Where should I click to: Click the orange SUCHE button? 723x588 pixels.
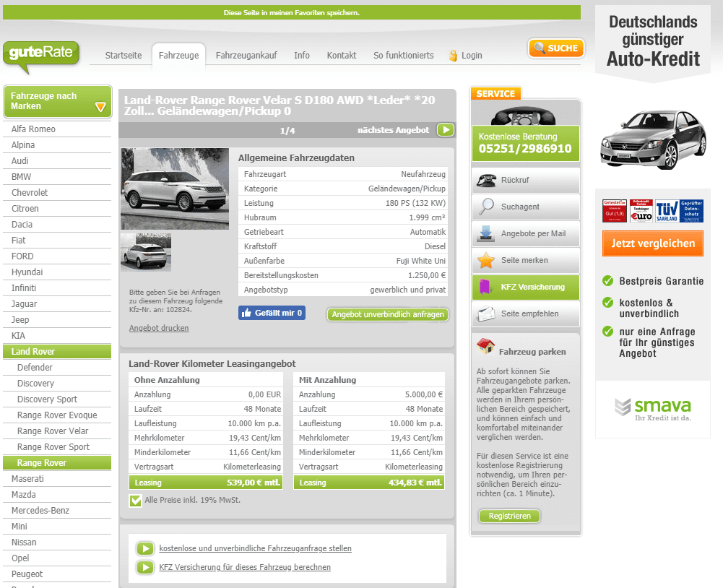[x=556, y=48]
